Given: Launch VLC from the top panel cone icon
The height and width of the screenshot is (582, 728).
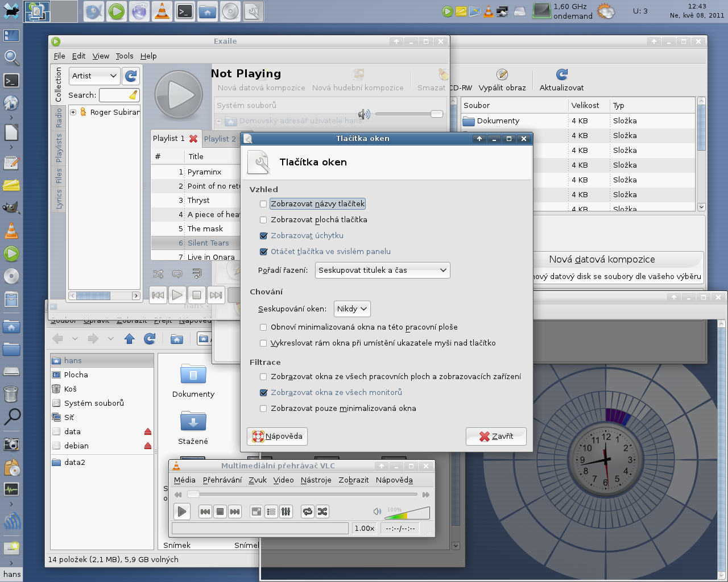Looking at the screenshot, I should point(162,11).
